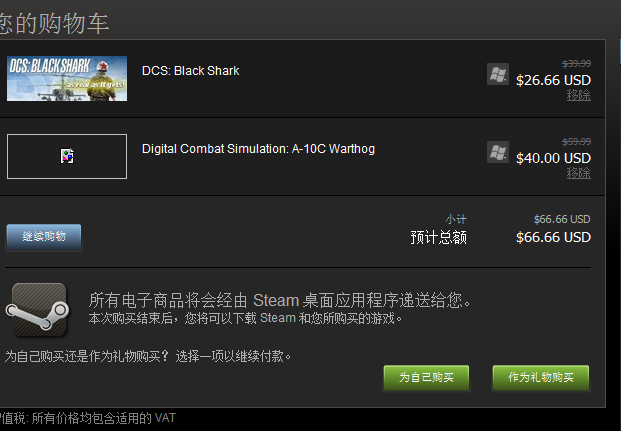
Task: Click the struck-through $39.99 original price
Action: click(x=576, y=64)
